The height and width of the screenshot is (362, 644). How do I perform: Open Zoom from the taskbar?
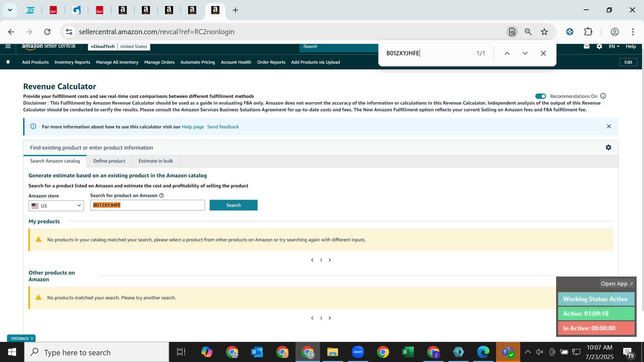pos(358,352)
